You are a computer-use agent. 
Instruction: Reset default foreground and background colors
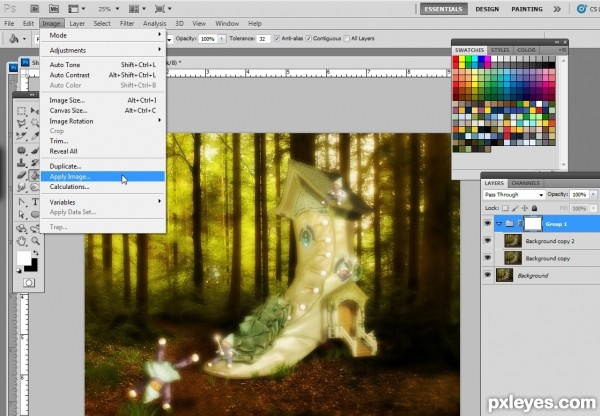click(x=19, y=271)
